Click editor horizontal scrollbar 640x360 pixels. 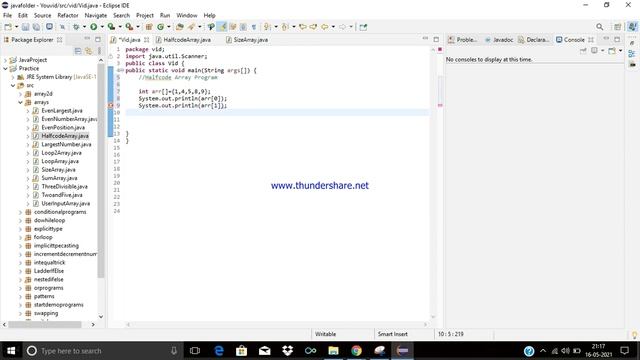(x=277, y=324)
